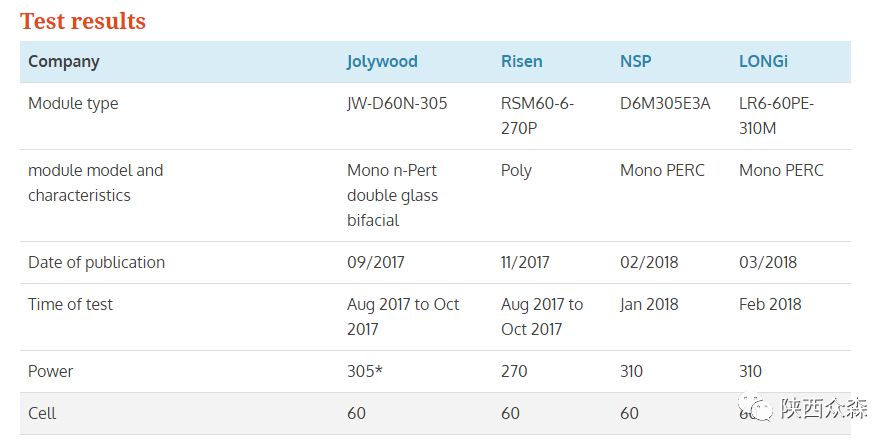Open the Risen company link
The width and height of the screenshot is (896, 447).
pos(522,62)
